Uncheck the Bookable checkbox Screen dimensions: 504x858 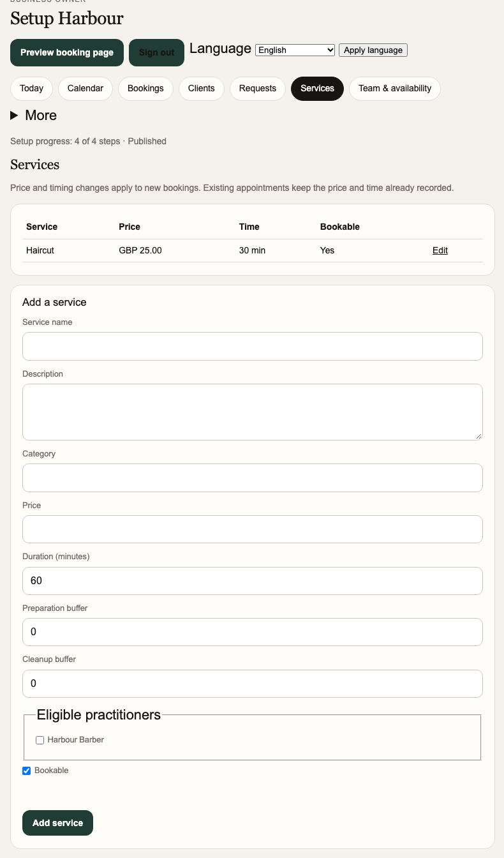27,771
